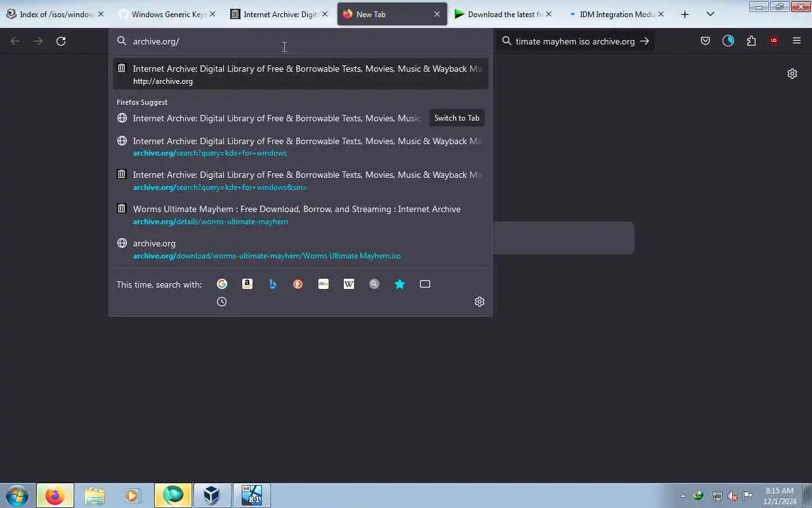812x508 pixels.
Task: Open Firefox from the taskbar
Action: [55, 495]
